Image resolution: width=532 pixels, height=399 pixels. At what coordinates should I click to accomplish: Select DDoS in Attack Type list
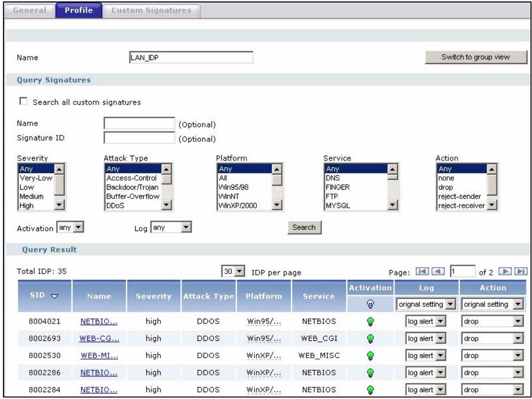click(133, 205)
